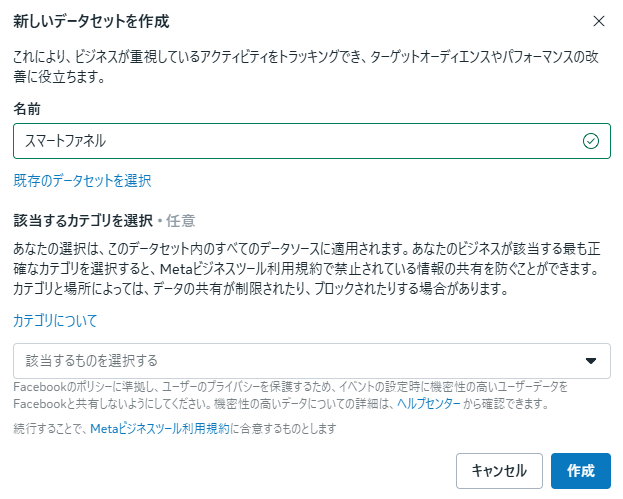This screenshot has width=623, height=499.
Task: Click the dropdown caret arrow icon
Action: (x=590, y=361)
